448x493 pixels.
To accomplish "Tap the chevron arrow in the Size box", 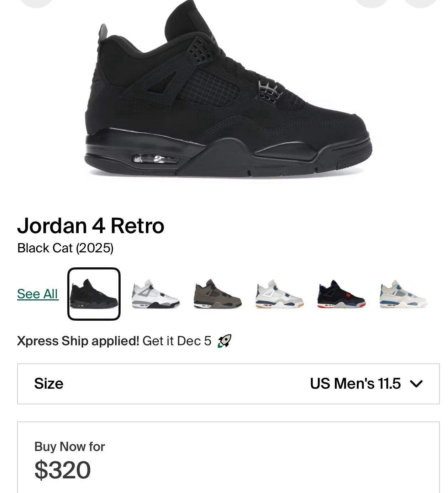I will tap(416, 384).
